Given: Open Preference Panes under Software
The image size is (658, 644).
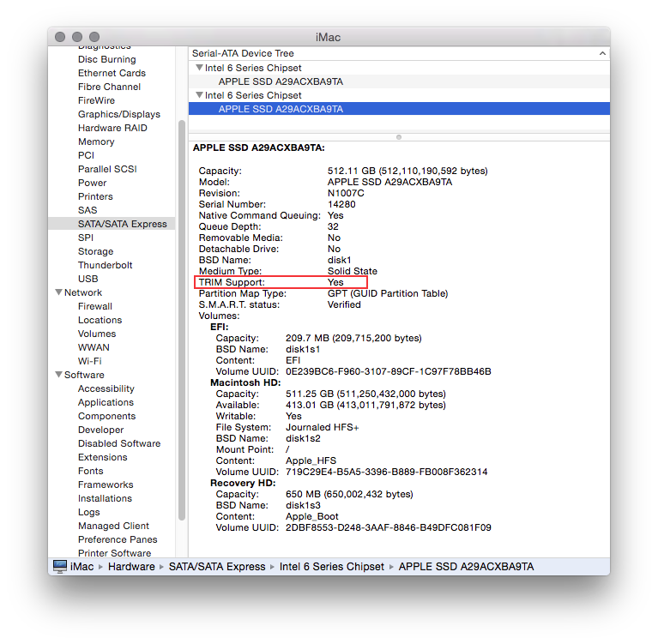Looking at the screenshot, I should [x=118, y=539].
